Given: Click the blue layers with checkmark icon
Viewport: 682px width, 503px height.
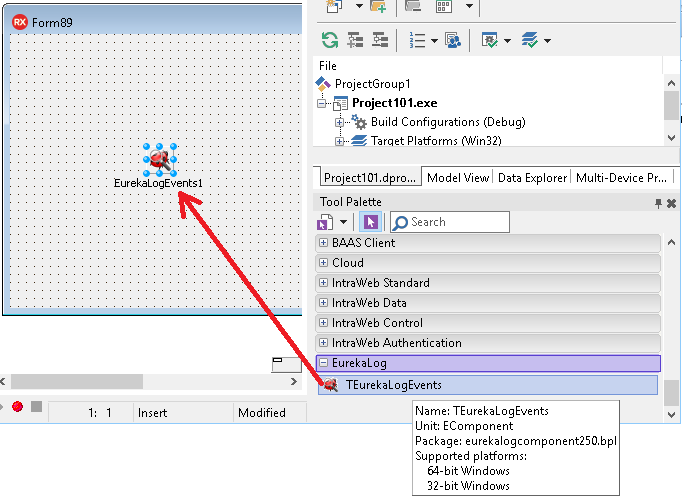Looking at the screenshot, I should (530, 40).
